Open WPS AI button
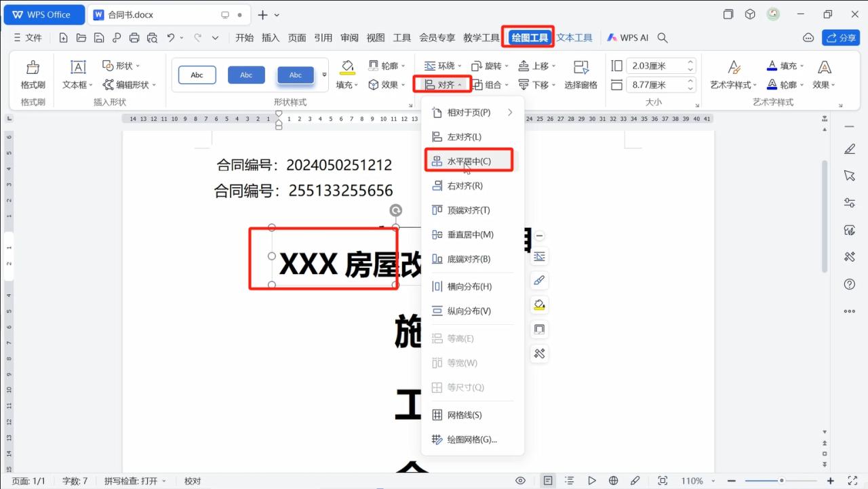The image size is (868, 489). [628, 38]
